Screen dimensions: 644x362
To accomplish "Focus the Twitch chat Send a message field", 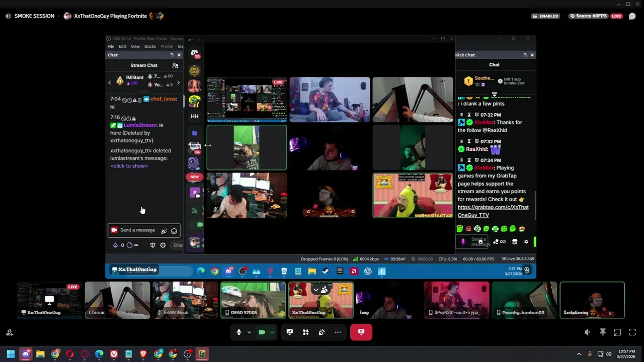I will coord(144,230).
